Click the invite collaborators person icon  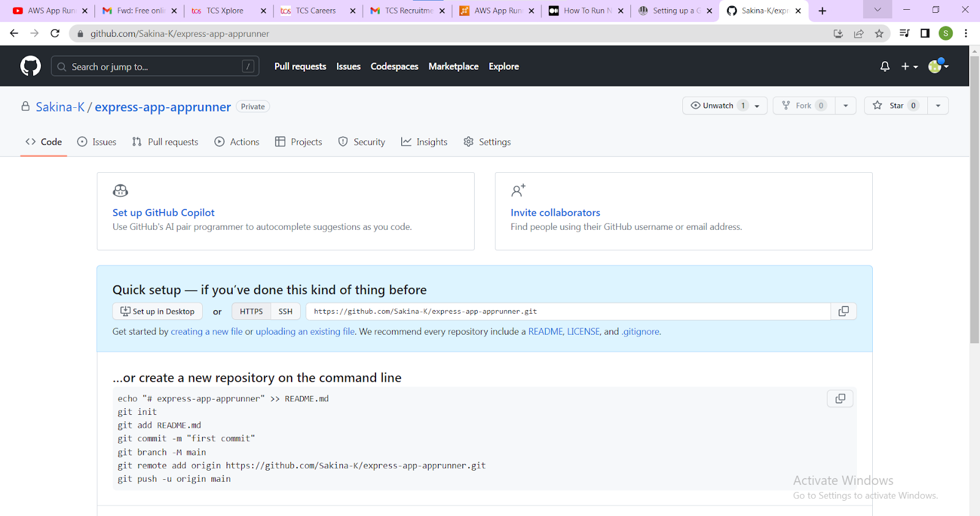518,191
